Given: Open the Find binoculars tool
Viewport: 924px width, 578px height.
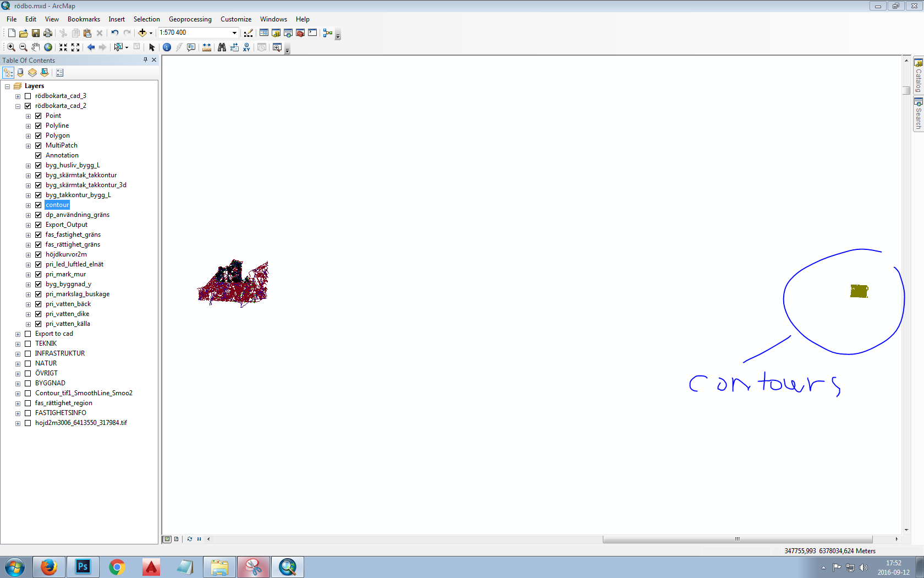Looking at the screenshot, I should pyautogui.click(x=222, y=47).
